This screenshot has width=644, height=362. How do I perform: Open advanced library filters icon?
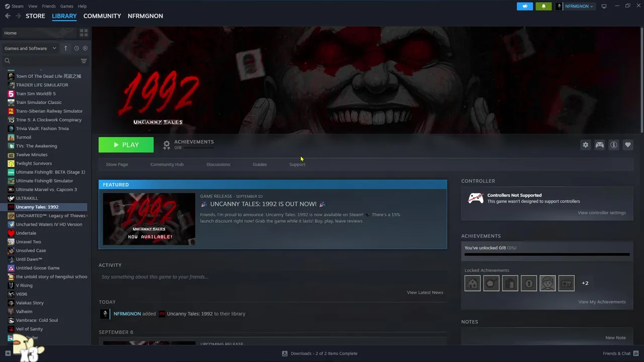click(84, 61)
